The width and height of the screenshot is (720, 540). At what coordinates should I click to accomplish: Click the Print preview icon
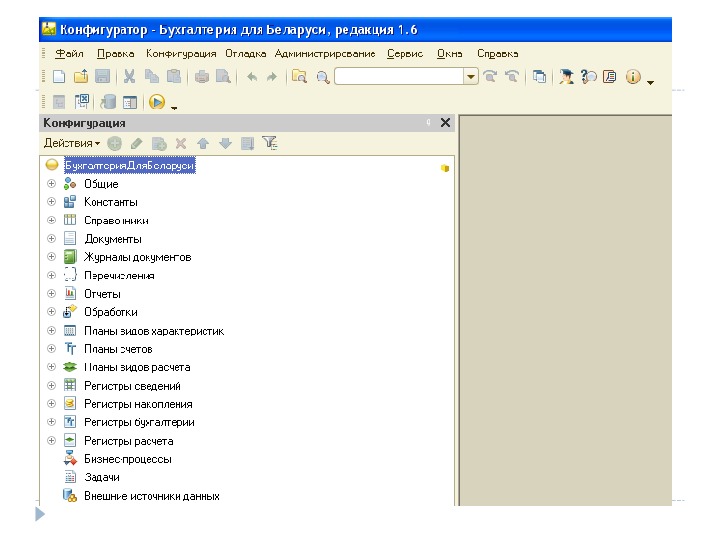(223, 76)
